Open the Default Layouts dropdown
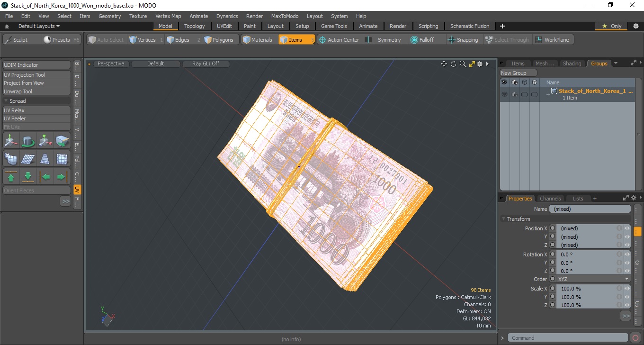 tap(39, 26)
